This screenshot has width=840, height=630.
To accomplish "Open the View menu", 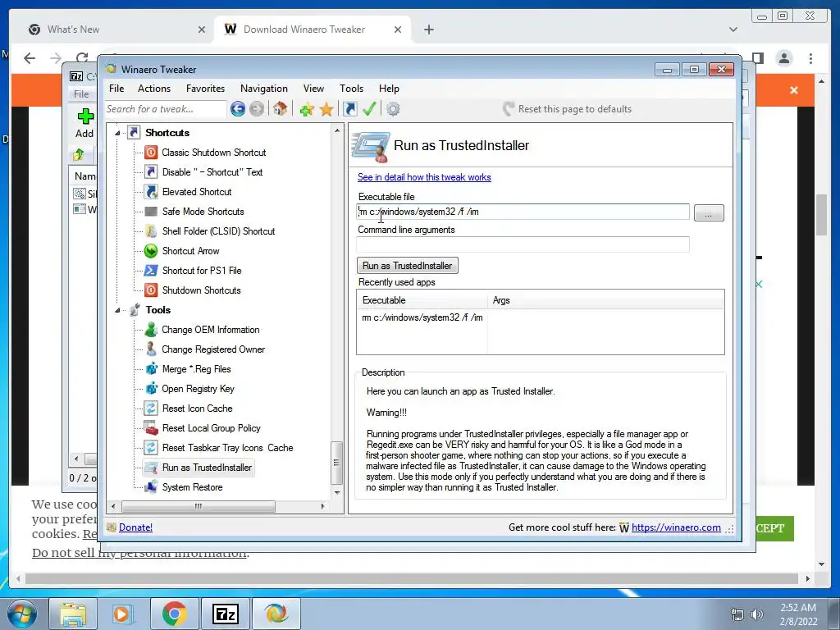I will [x=313, y=89].
